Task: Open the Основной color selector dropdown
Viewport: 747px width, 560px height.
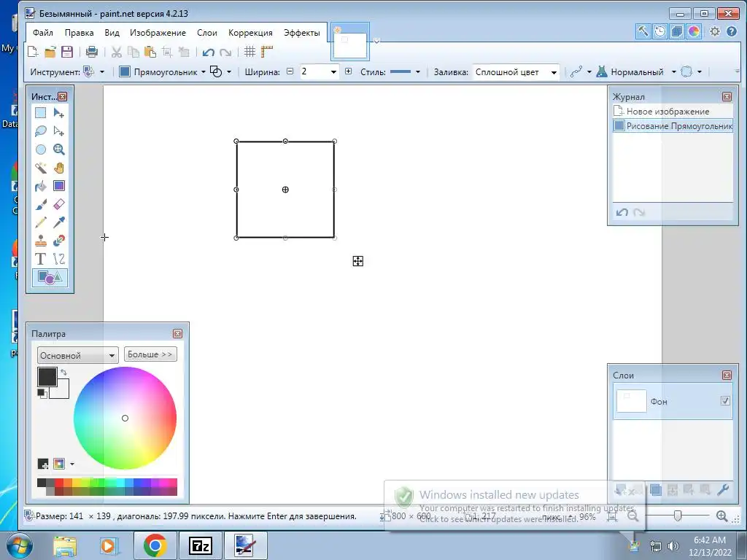Action: (77, 355)
